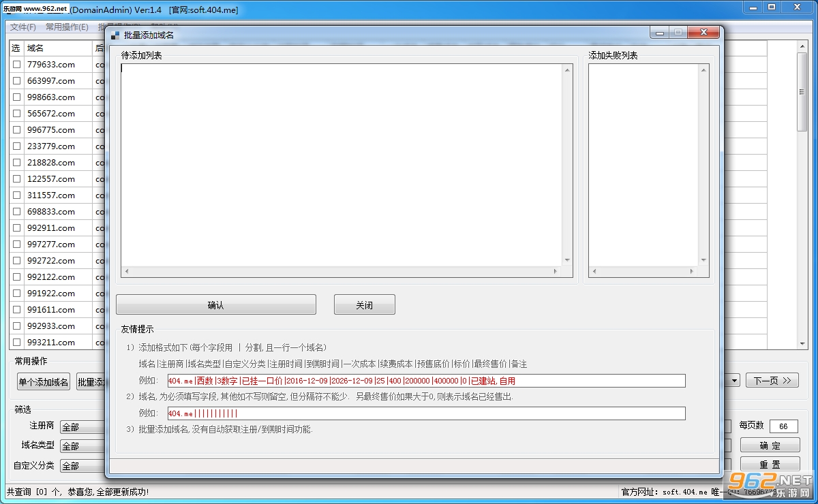Click the 确 定 filter button
Screen dimensions: 818x504
(x=770, y=445)
